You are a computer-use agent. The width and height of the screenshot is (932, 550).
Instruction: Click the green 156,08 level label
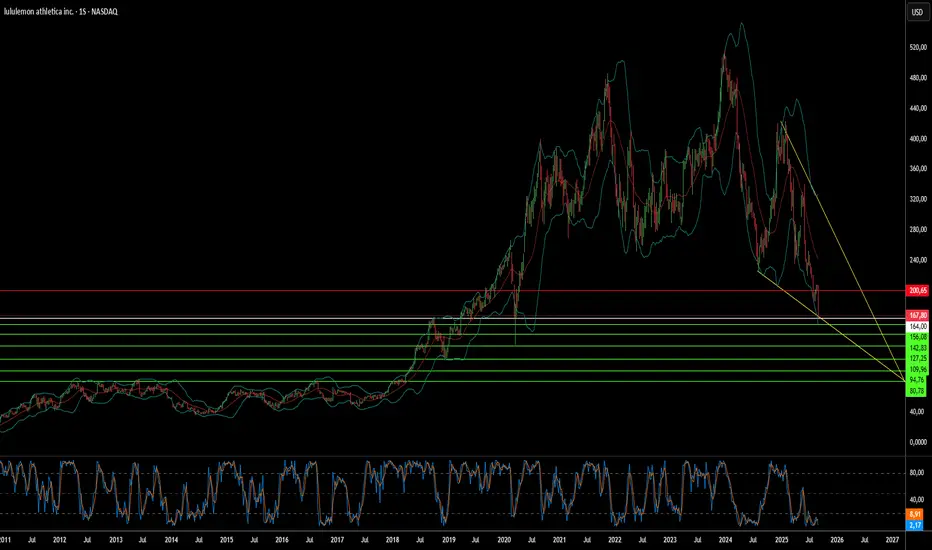917,337
